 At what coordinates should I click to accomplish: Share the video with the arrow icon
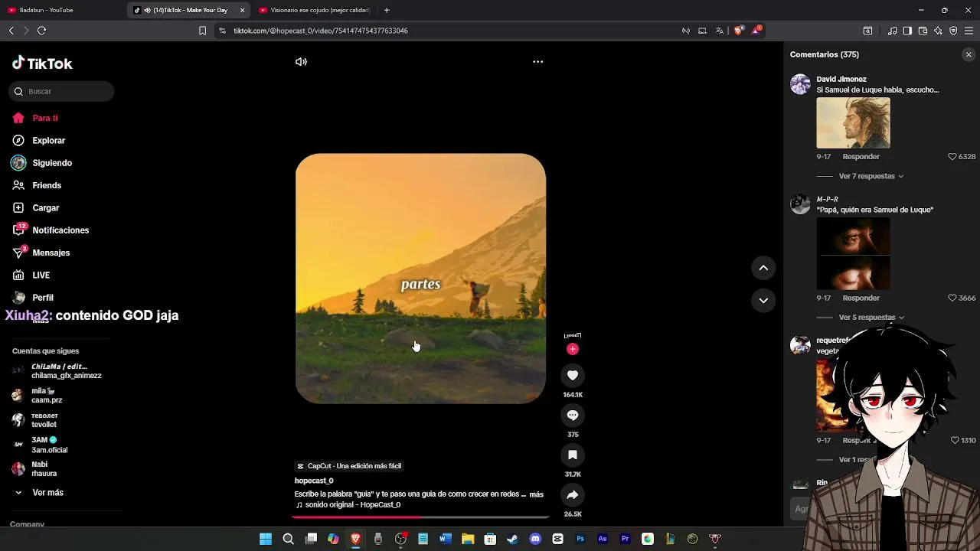pyautogui.click(x=573, y=494)
